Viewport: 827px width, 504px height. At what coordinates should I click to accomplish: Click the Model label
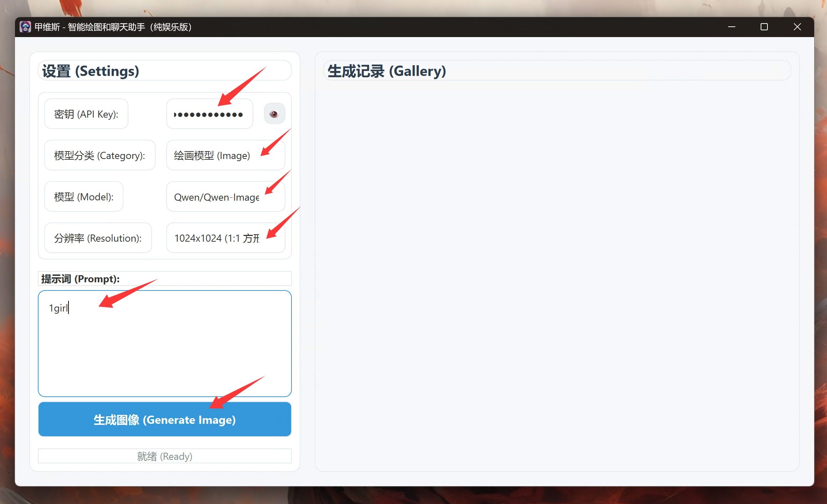84,197
